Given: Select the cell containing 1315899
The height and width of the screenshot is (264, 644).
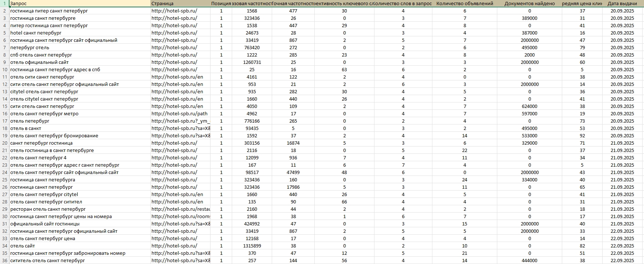Looking at the screenshot, I should (x=252, y=246).
